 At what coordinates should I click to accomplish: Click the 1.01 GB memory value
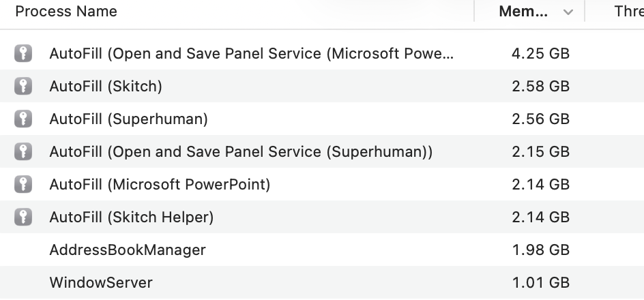click(x=540, y=283)
